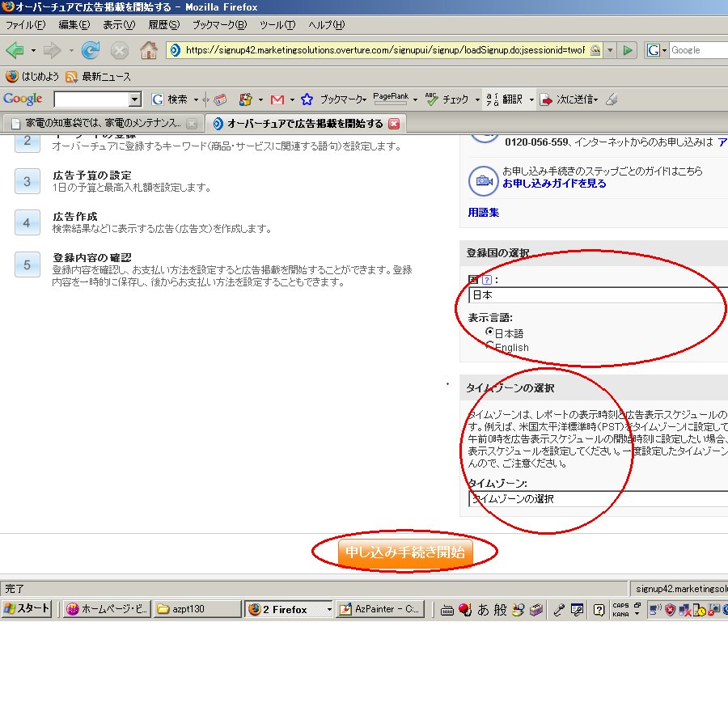Switch to AzPainter in the taskbar
This screenshot has height=728, width=728.
pos(380,608)
